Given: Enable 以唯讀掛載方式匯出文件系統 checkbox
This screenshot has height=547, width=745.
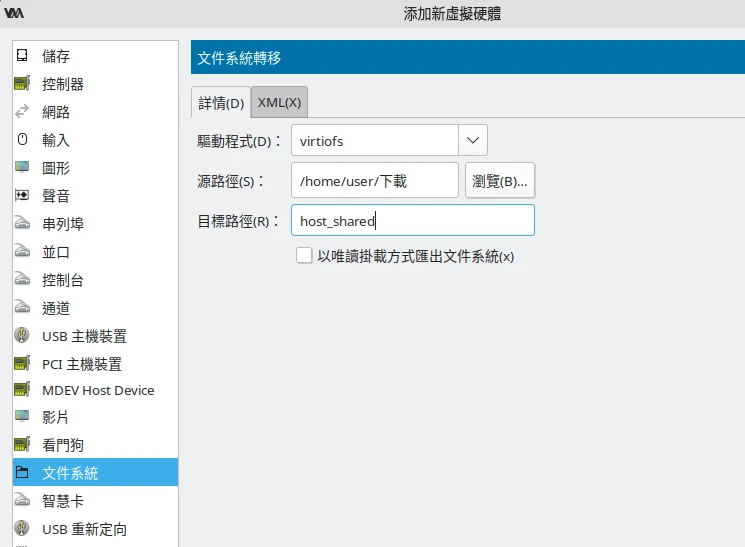Looking at the screenshot, I should [x=304, y=256].
